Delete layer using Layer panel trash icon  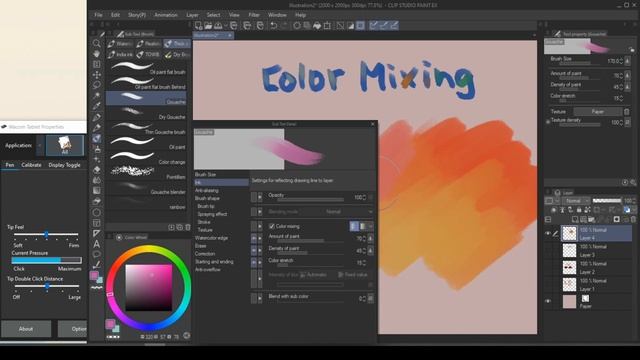(633, 220)
